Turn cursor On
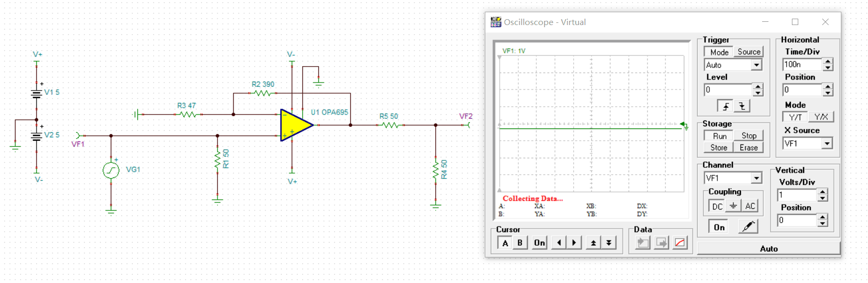 click(540, 242)
